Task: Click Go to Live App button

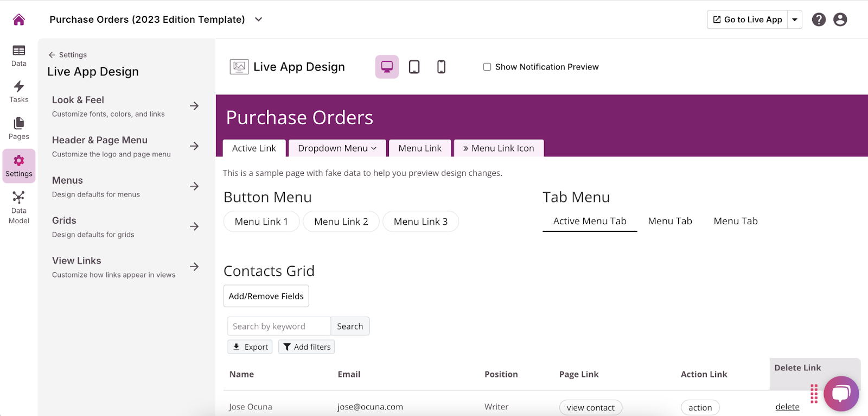Action: 747,20
